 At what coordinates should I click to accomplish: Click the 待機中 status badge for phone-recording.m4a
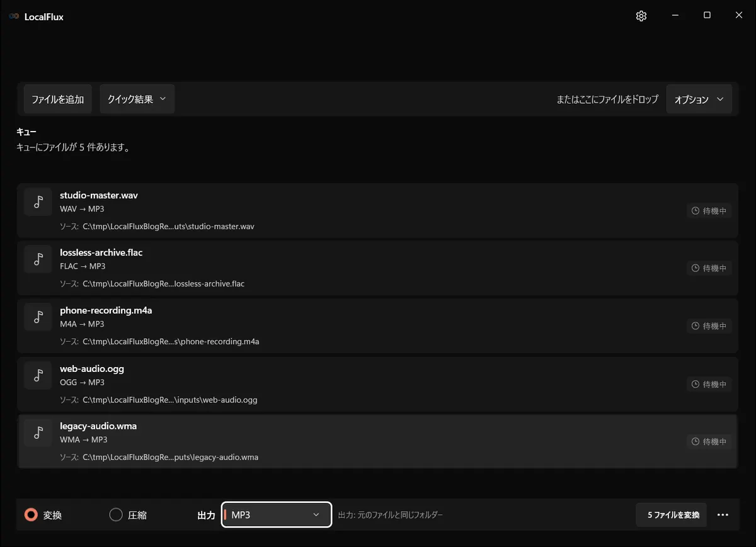[x=709, y=326]
